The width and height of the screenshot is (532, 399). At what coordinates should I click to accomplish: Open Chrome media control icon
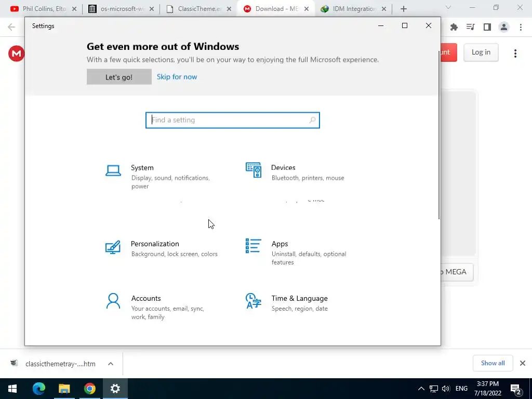pyautogui.click(x=470, y=27)
